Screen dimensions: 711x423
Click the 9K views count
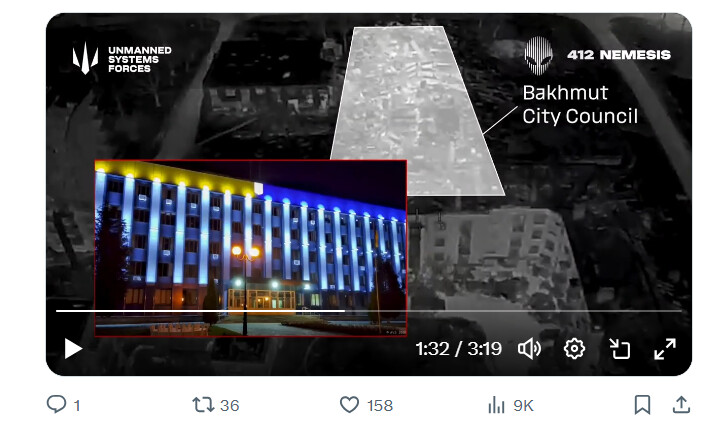click(523, 405)
